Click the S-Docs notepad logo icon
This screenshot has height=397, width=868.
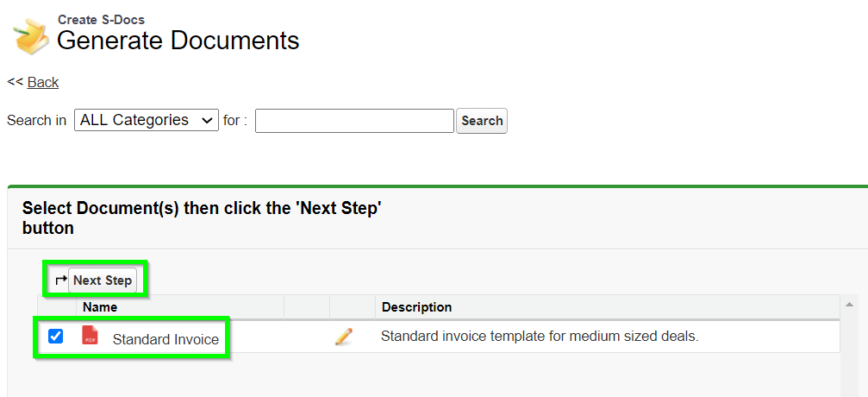coord(32,36)
